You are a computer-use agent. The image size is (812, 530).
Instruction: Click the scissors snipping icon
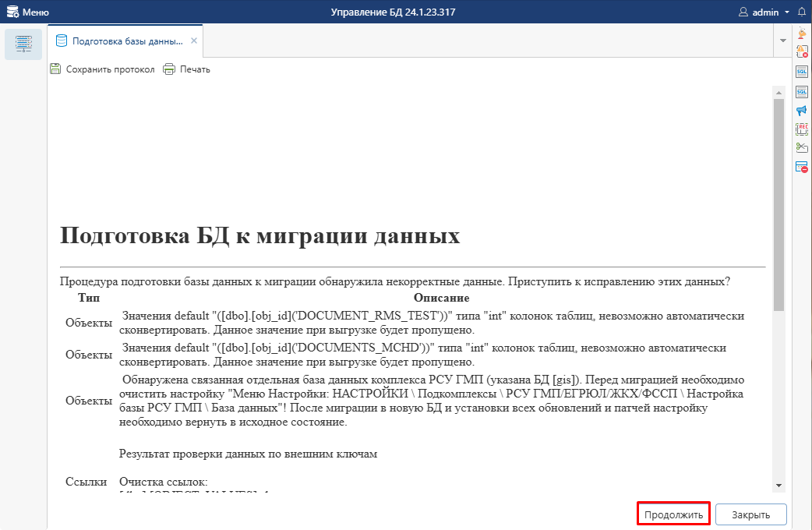coord(802,147)
